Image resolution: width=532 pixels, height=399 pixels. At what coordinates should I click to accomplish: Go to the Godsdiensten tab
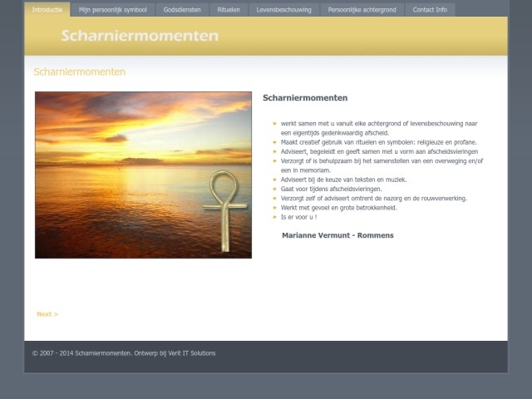182,10
